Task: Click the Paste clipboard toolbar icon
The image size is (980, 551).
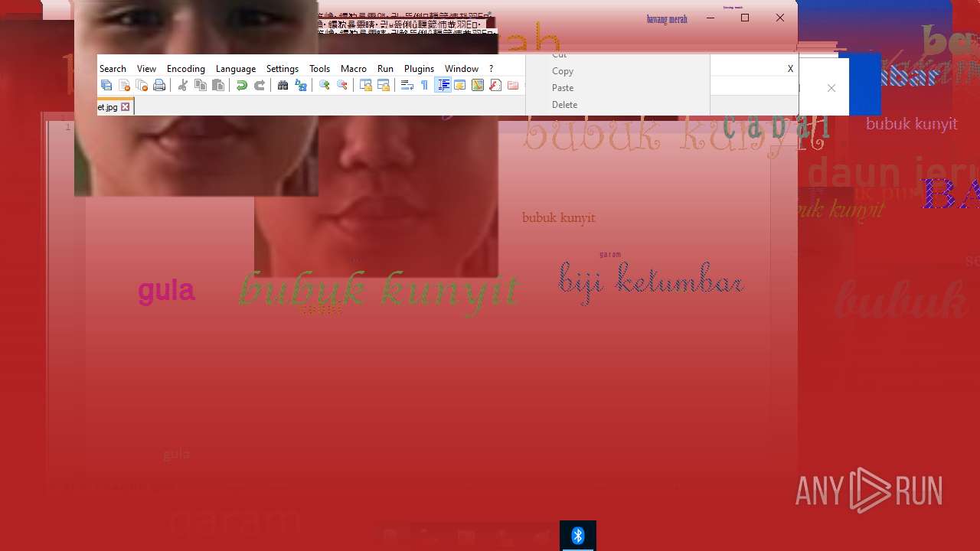Action: (x=218, y=85)
